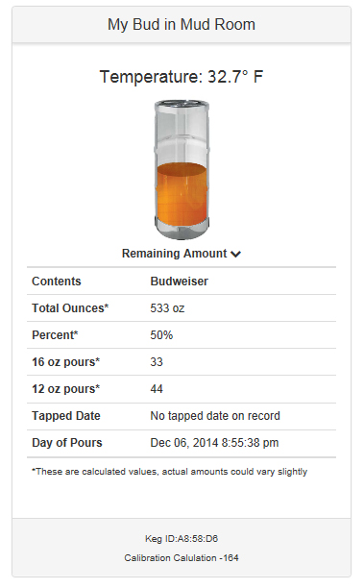Select the Total Ounces label
Screen dimensions: 364x588
[x=70, y=308]
